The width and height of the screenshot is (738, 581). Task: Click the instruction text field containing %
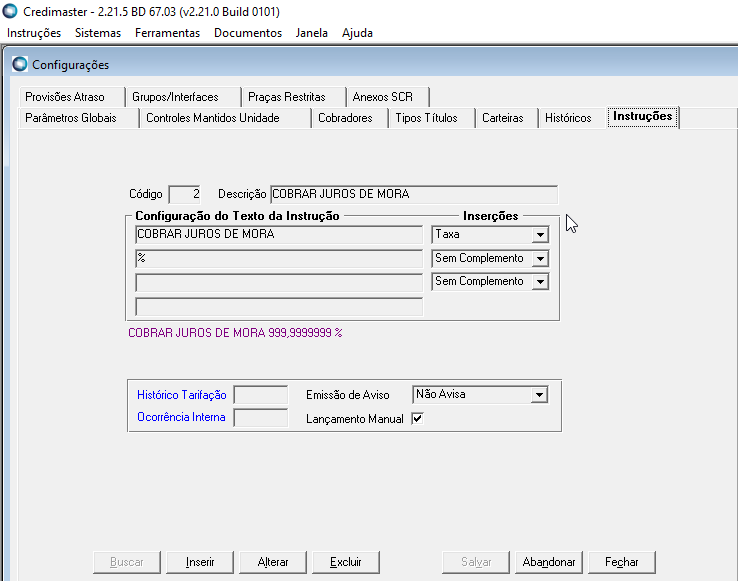279,258
